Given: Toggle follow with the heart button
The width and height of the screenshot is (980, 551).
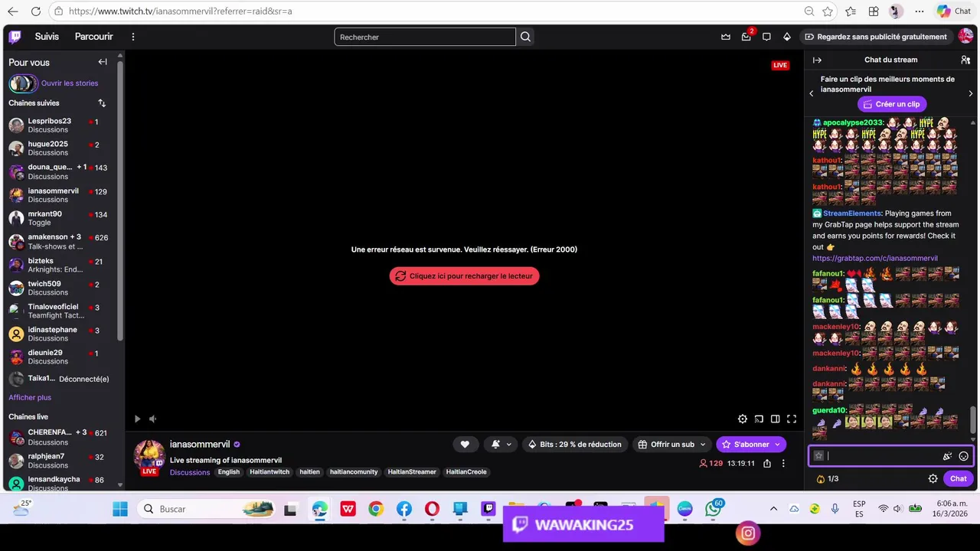Looking at the screenshot, I should pos(465,444).
